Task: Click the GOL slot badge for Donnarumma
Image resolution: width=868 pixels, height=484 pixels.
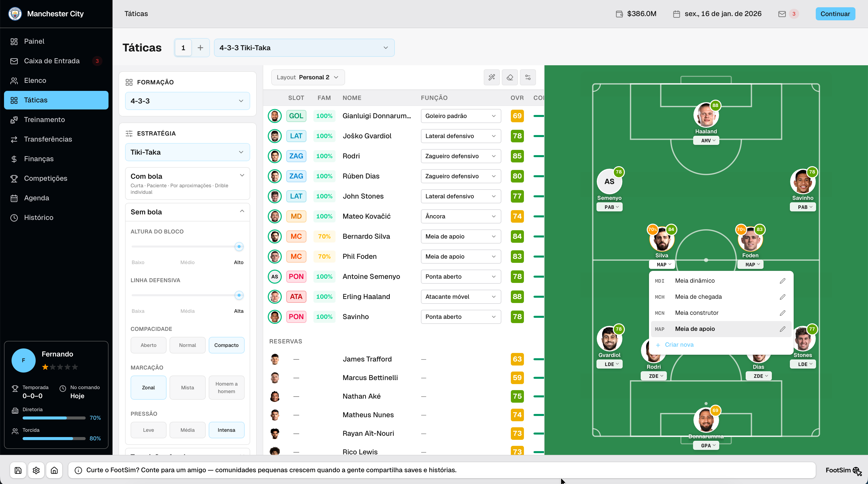Action: click(296, 116)
